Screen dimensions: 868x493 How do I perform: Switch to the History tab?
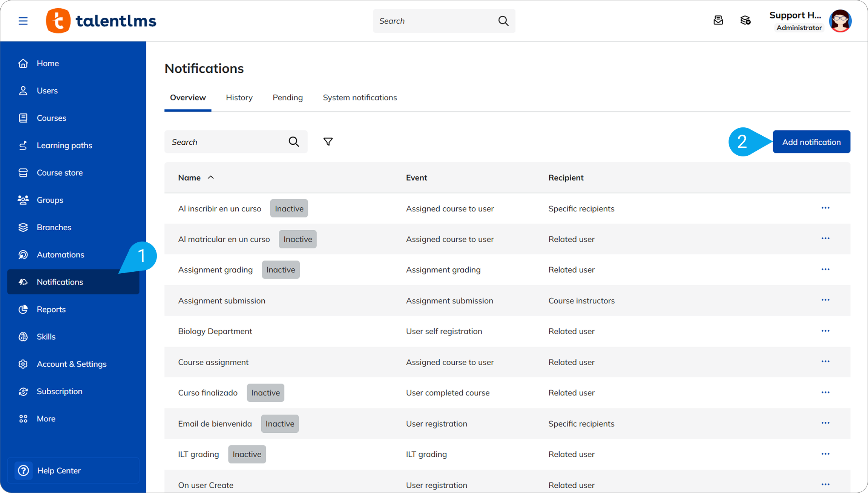(x=239, y=98)
